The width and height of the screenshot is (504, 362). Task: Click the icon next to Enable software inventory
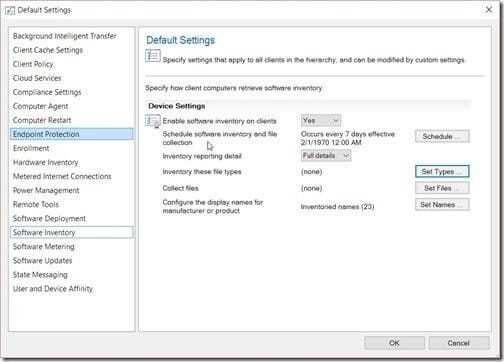[153, 121]
